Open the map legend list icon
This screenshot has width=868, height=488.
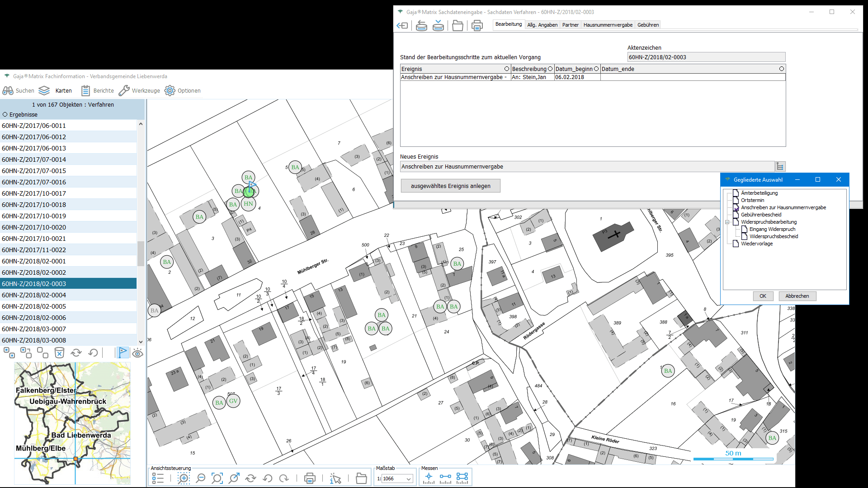coord(158,478)
